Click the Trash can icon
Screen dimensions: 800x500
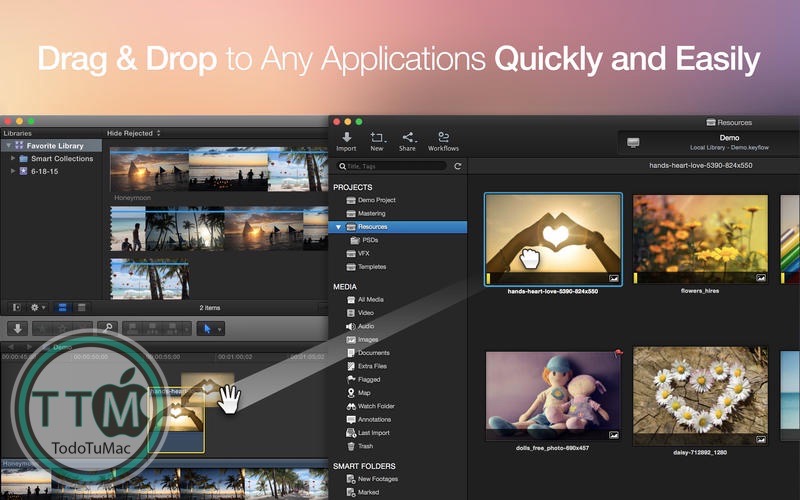351,446
